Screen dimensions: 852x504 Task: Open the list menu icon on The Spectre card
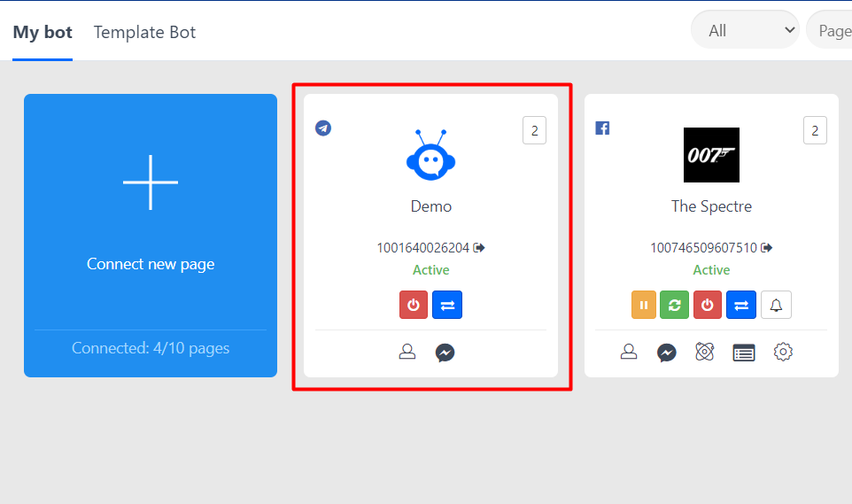click(x=744, y=353)
